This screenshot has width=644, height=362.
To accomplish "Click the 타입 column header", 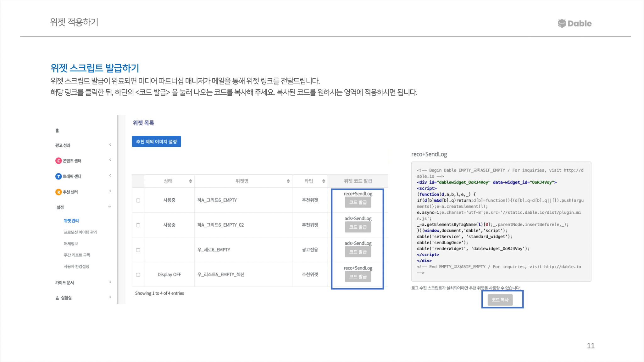I will click(x=310, y=181).
